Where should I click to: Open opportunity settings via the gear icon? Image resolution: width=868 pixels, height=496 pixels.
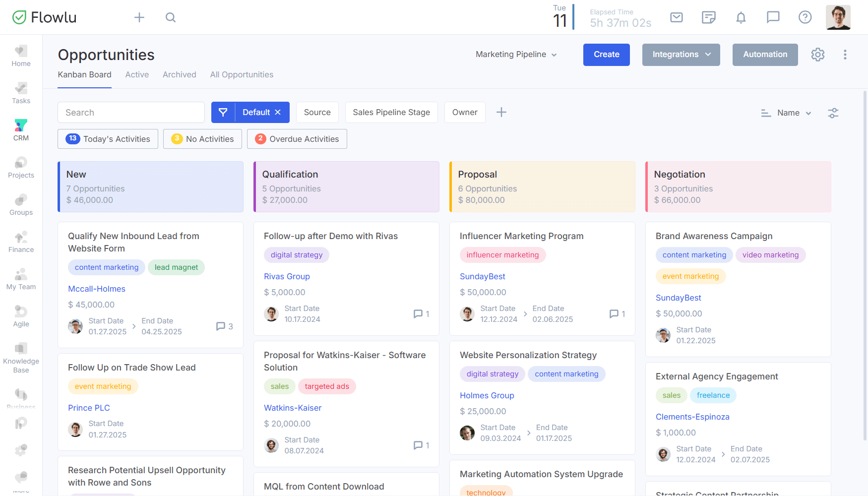click(817, 55)
